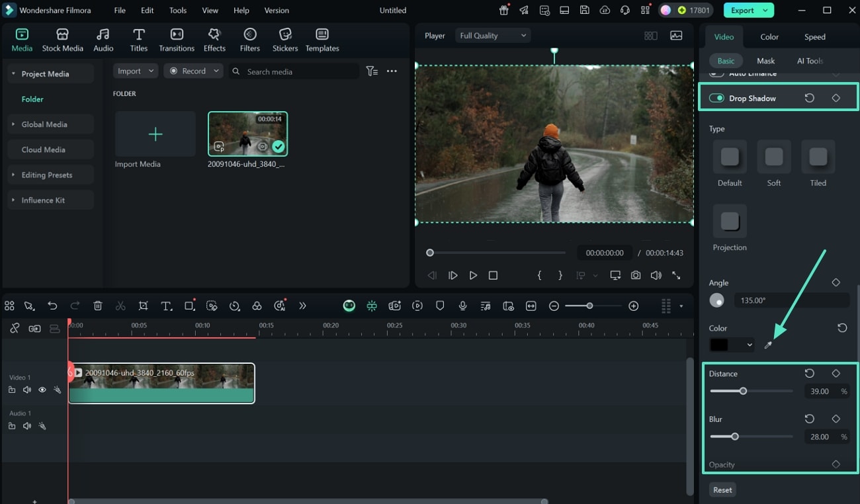Open the Cloud Media section
This screenshot has height=504, width=860.
click(x=50, y=149)
